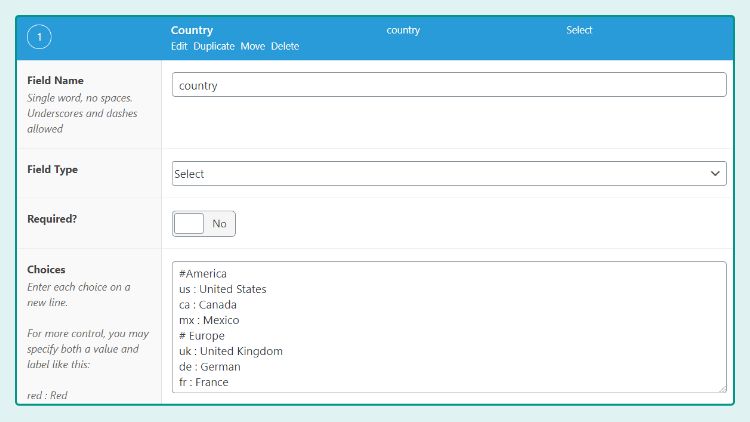Click the 'fr : France' choice line

[x=204, y=382]
